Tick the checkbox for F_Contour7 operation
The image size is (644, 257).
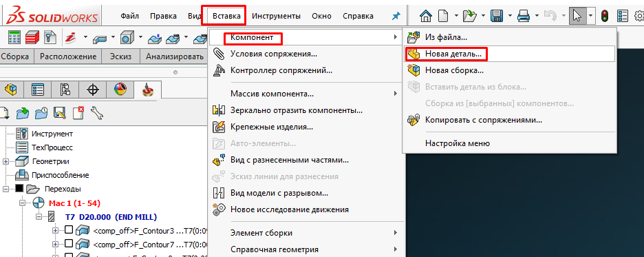(x=69, y=244)
